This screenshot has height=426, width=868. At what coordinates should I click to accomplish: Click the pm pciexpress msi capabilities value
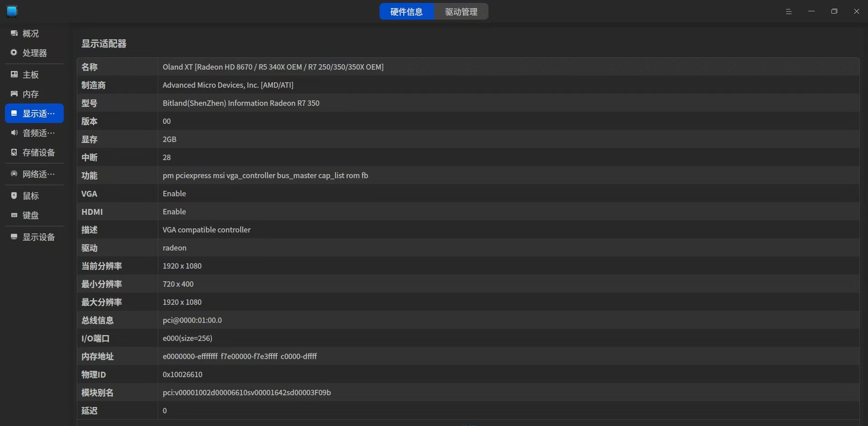[265, 175]
